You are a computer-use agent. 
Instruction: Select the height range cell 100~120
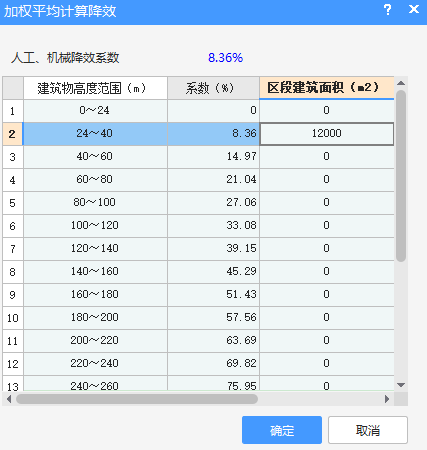point(95,226)
